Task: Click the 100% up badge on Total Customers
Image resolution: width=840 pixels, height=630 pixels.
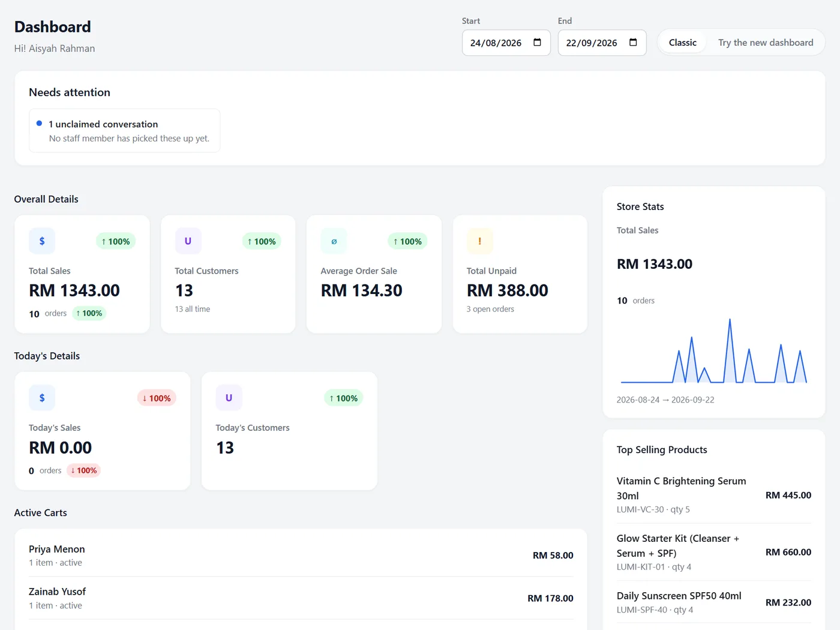Action: [262, 241]
